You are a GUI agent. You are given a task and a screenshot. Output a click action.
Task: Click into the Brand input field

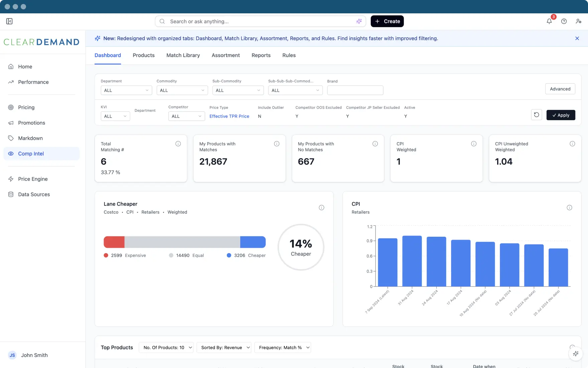click(x=355, y=90)
